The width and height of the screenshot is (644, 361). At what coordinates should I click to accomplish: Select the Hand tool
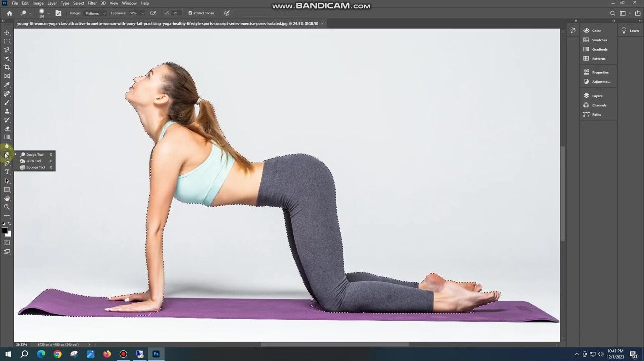click(x=7, y=198)
